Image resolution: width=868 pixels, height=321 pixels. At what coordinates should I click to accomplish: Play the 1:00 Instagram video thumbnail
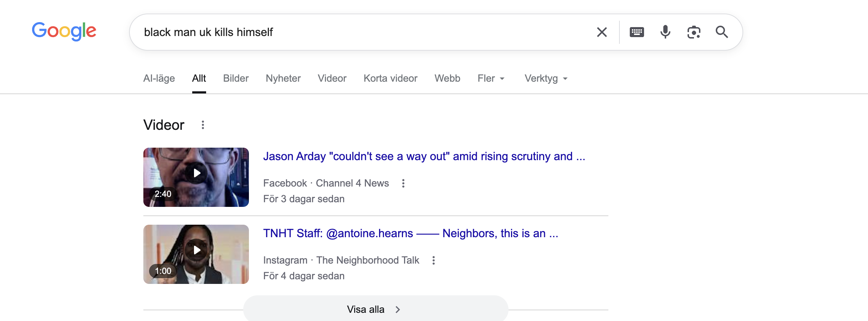coord(196,254)
